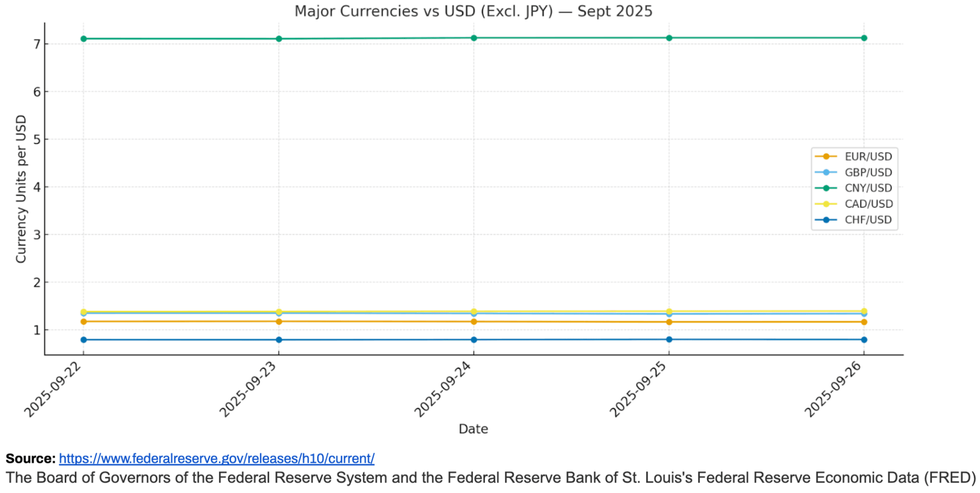
Task: Click the chart title 'Major Currencies vs USD'
Action: (x=473, y=11)
